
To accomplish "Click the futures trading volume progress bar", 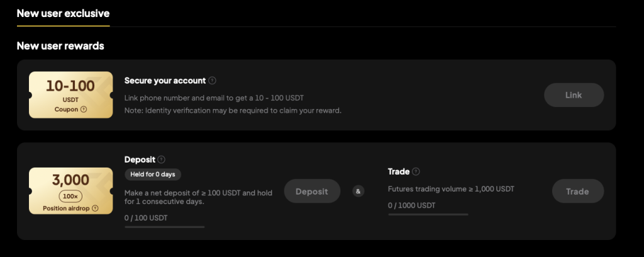I will [428, 214].
